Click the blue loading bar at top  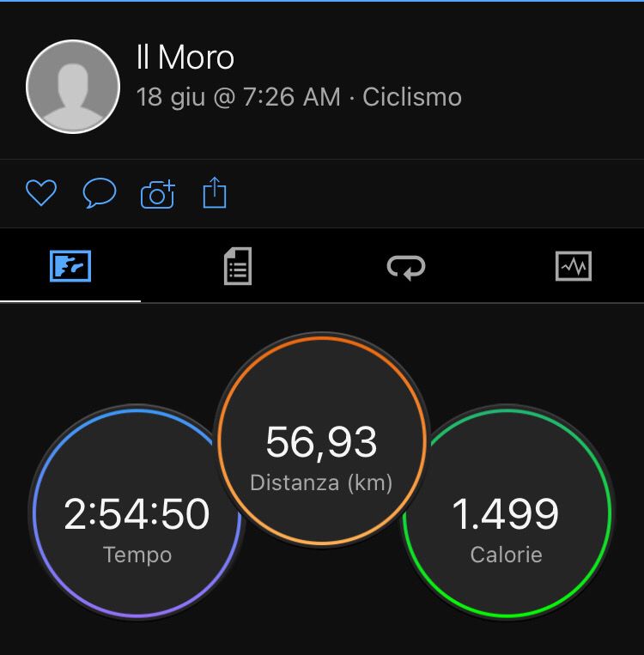click(322, 1)
